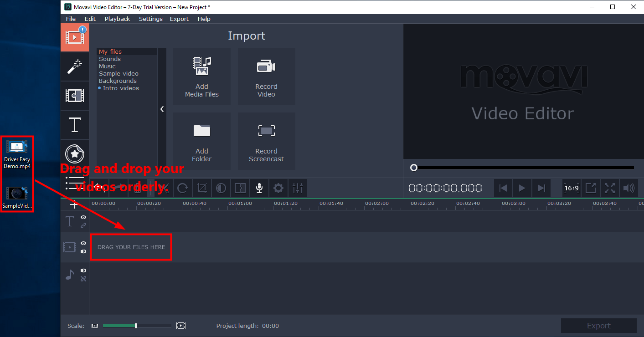Open the Playback menu

117,19
